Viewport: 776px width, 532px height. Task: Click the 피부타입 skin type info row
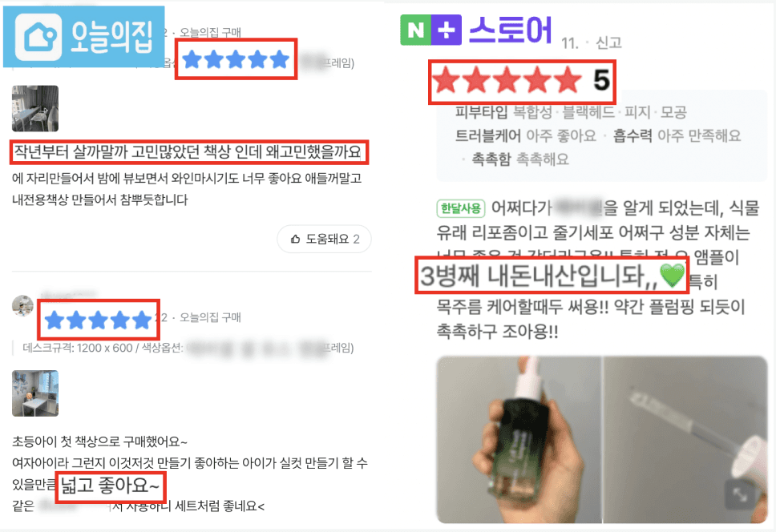click(571, 111)
